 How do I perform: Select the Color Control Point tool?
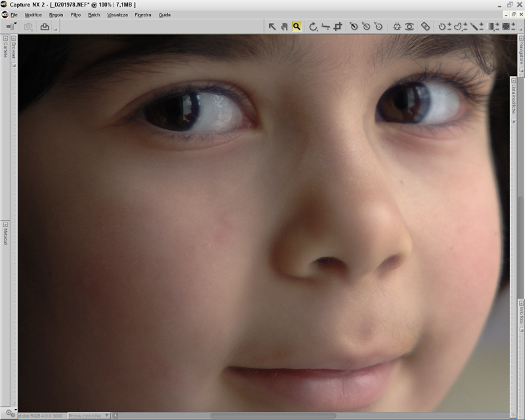397,26
